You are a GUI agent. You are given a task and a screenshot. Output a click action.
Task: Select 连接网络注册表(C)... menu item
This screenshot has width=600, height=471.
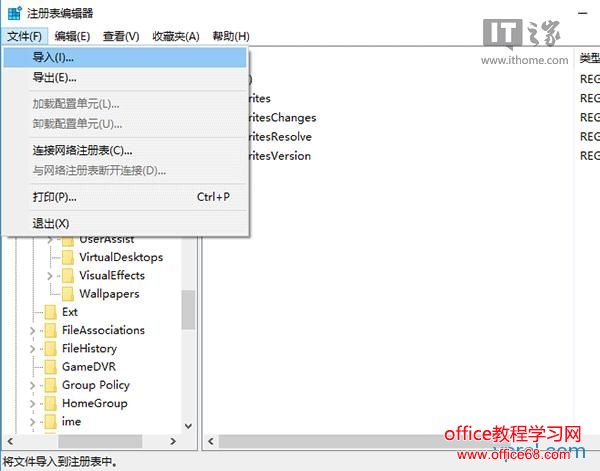pos(125,150)
